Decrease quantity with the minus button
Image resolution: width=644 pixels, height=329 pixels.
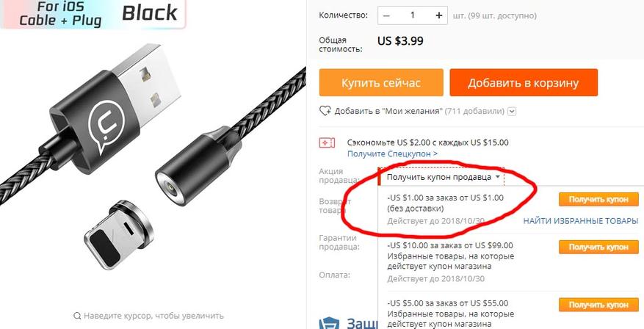[x=386, y=15]
